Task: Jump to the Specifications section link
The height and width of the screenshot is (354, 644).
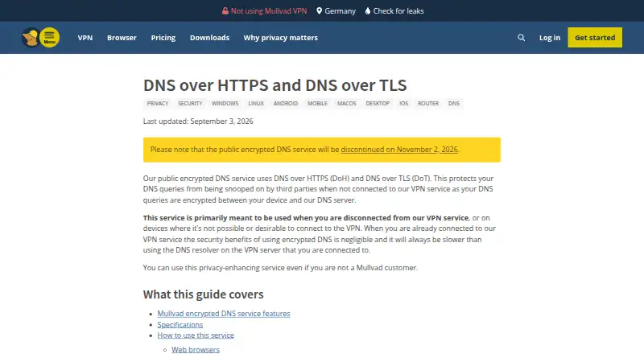Action: (x=180, y=325)
